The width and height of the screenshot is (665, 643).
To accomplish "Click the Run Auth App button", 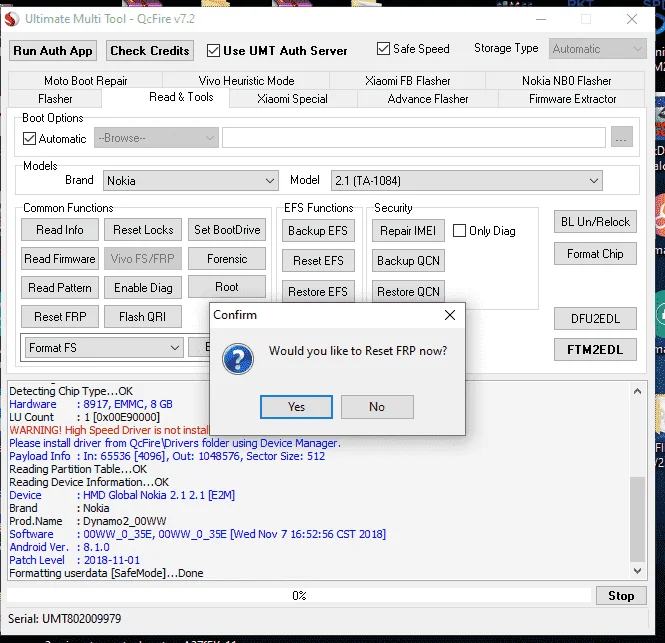I will 53,50.
